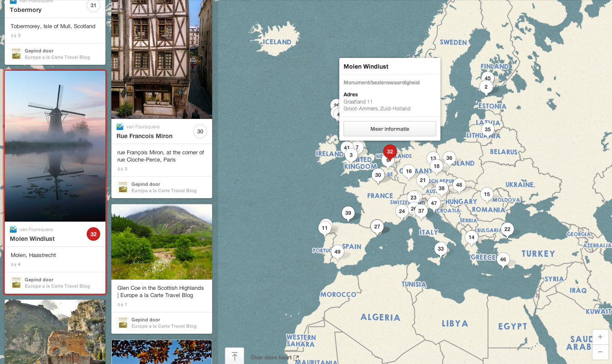Select the red map pin 32
The height and width of the screenshot is (364, 612).
tap(390, 151)
